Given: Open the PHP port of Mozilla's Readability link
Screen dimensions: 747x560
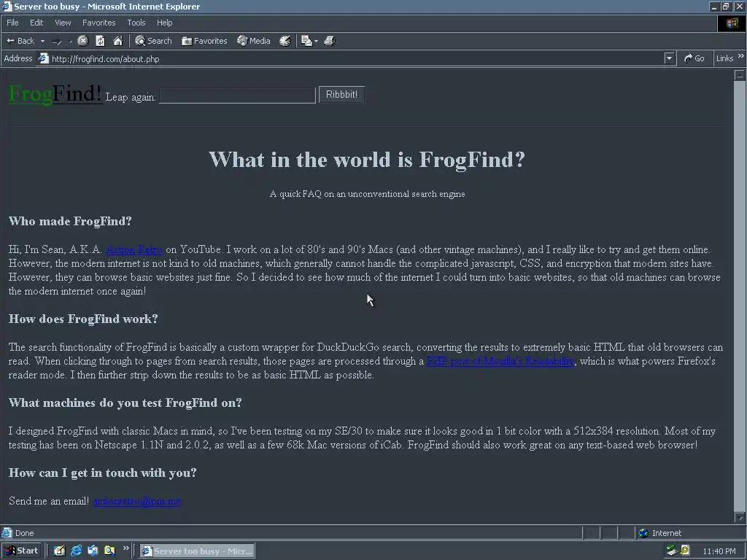Looking at the screenshot, I should click(x=500, y=361).
